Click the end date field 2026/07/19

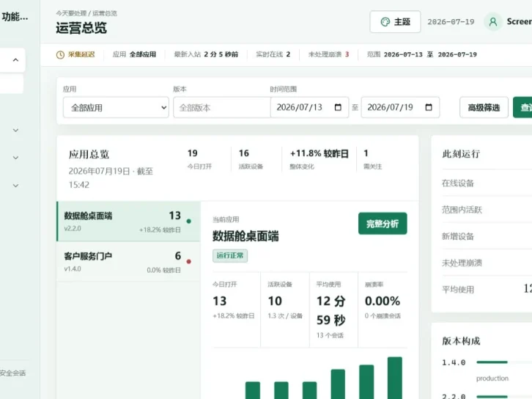pyautogui.click(x=400, y=108)
